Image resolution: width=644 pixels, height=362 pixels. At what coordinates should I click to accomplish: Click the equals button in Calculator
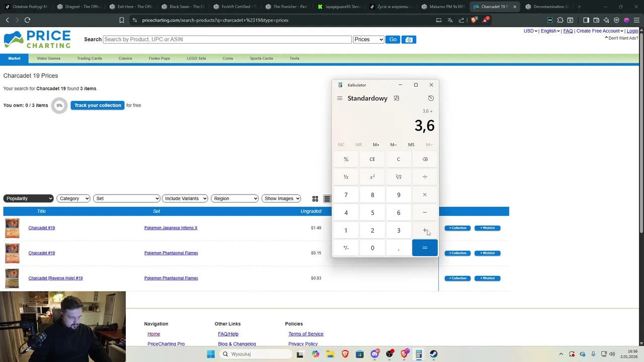[x=425, y=248]
